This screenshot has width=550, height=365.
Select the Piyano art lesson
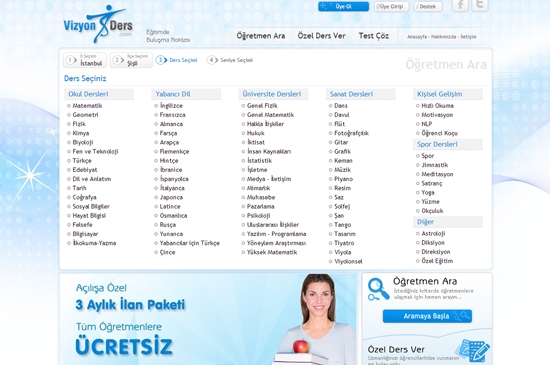point(343,179)
